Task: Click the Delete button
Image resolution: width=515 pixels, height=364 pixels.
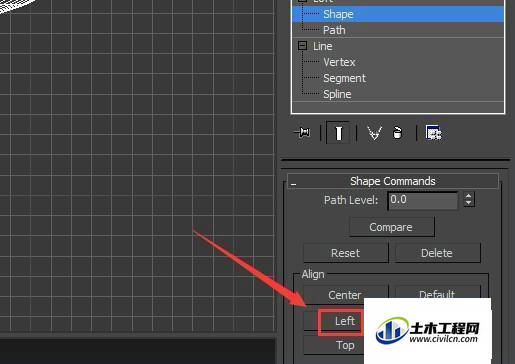Action: 437,253
